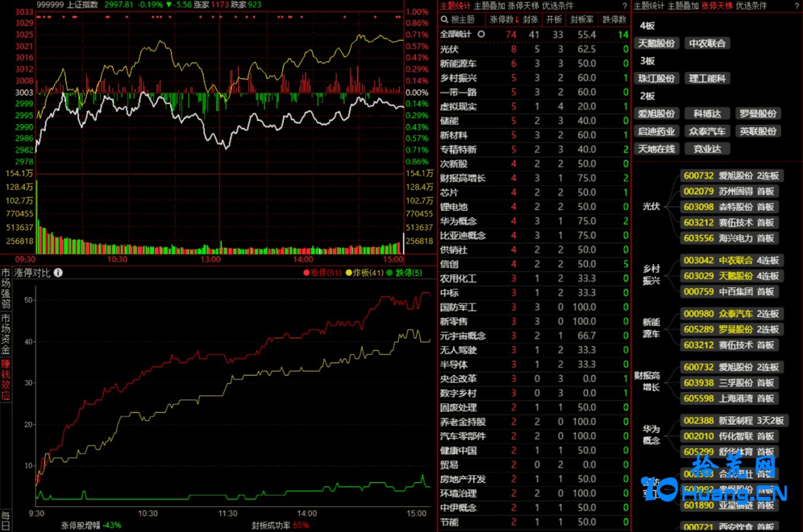
Task: Select the 一带一路 theme row
Action: [x=534, y=92]
